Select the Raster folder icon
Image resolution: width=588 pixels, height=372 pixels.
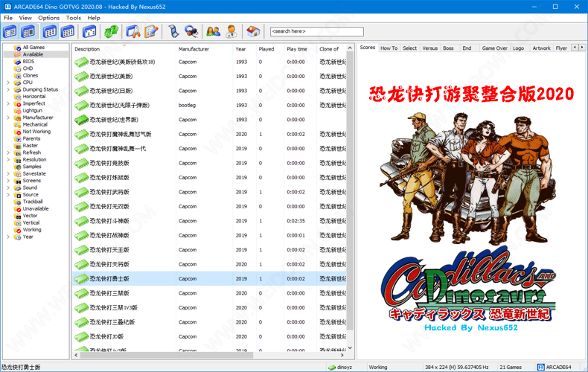click(17, 146)
